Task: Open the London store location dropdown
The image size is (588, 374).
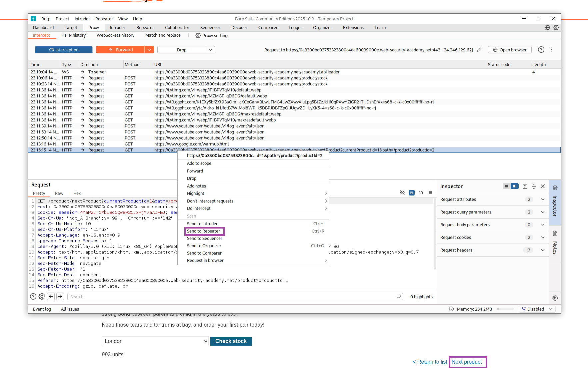Action: 155,341
